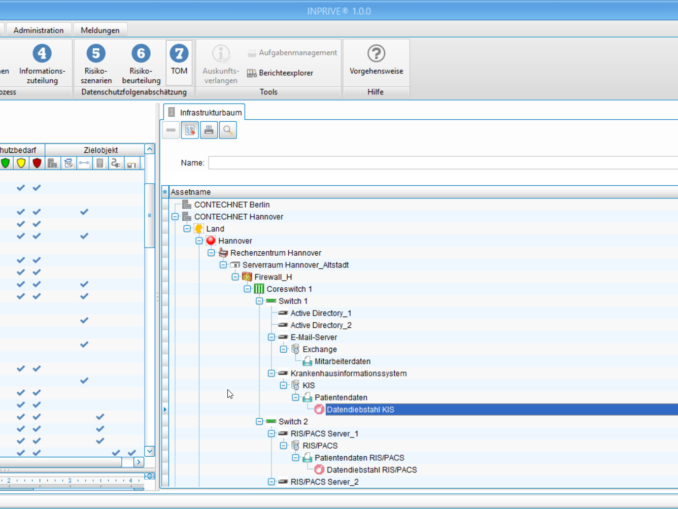Screen dimensions: 678x509
Task: Click the tree structure button with red marker
Action: coord(190,130)
